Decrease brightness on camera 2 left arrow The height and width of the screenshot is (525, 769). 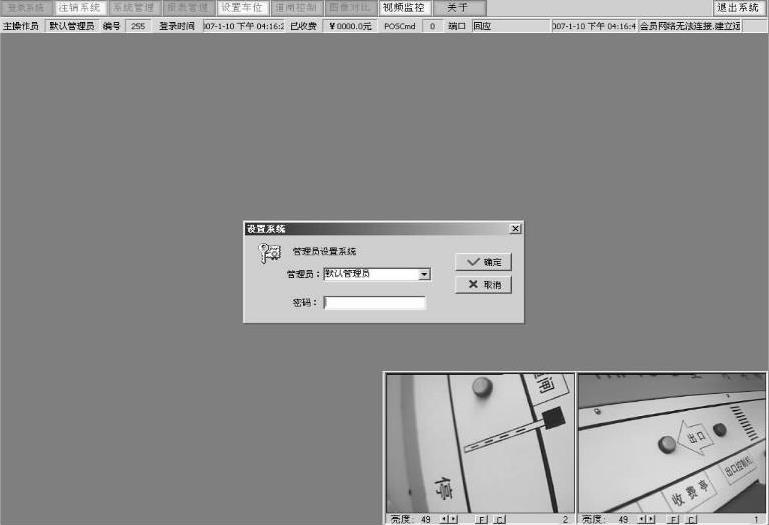pos(443,519)
